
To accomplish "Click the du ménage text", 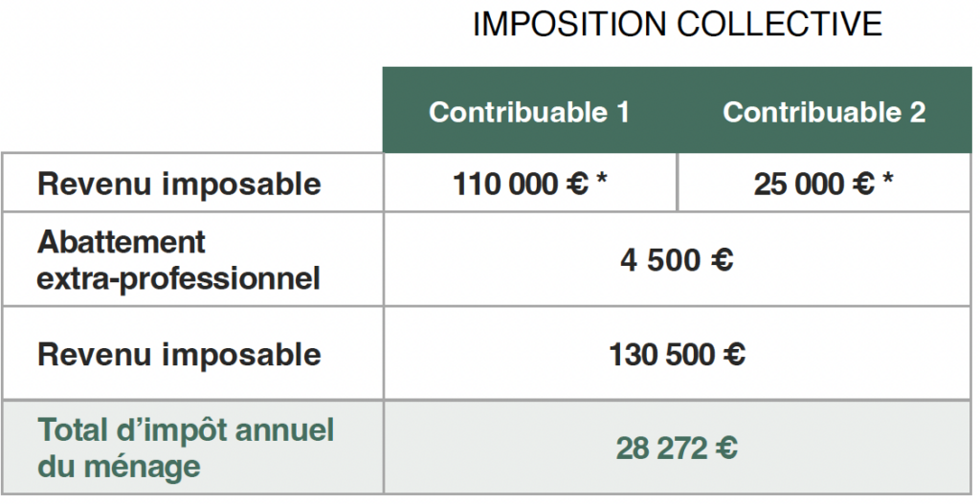I will pyautogui.click(x=119, y=466).
